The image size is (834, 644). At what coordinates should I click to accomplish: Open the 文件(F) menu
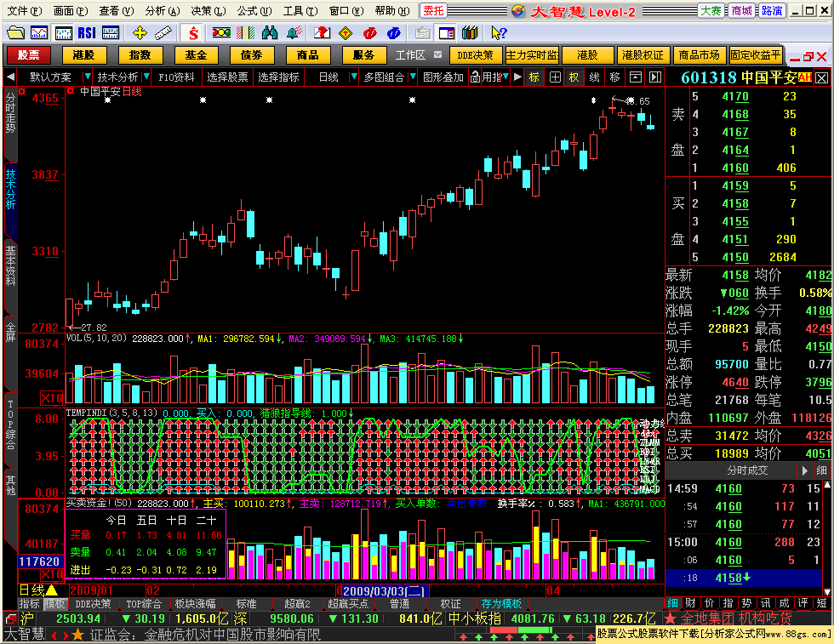pos(24,11)
